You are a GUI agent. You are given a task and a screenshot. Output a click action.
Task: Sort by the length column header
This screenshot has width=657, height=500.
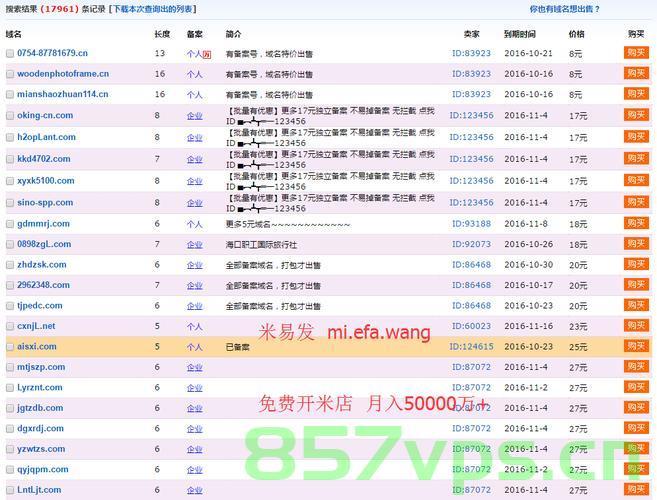(x=162, y=34)
